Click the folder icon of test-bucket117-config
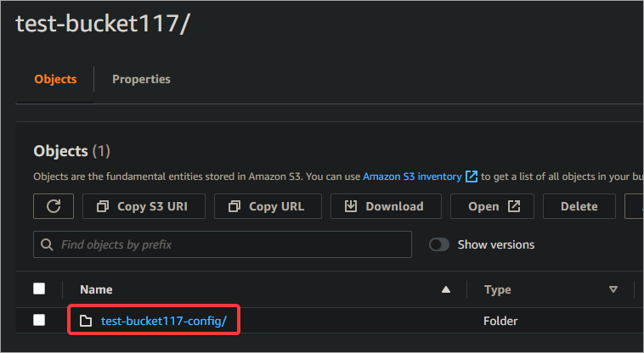644x353 pixels. (x=86, y=321)
